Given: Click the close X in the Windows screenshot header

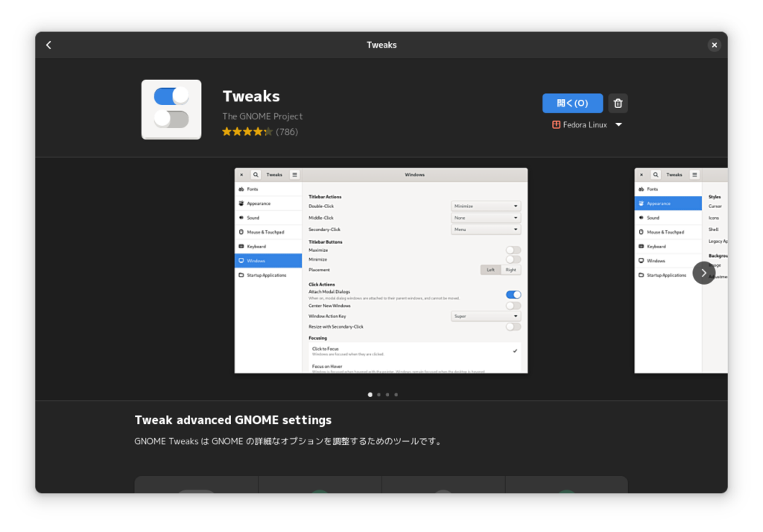Looking at the screenshot, I should (x=241, y=175).
